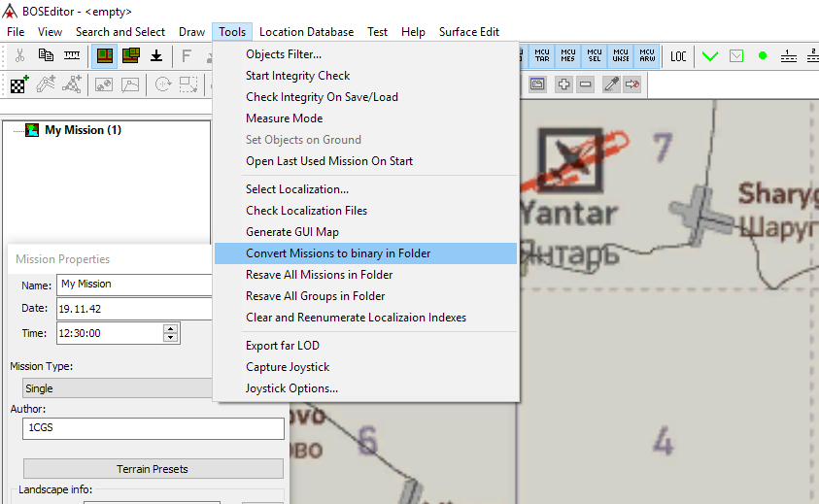Click the overlapping map windows icon

click(x=130, y=55)
